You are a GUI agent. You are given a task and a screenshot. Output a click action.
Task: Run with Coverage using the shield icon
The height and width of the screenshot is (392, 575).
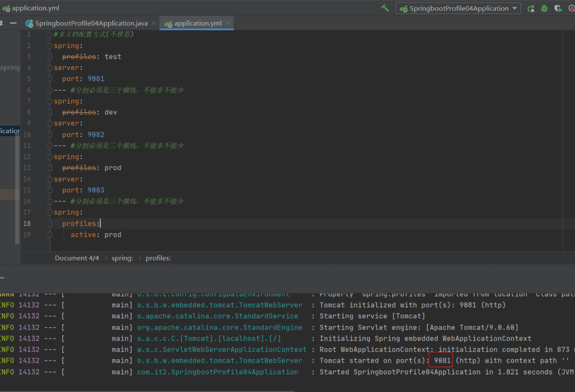pos(558,8)
